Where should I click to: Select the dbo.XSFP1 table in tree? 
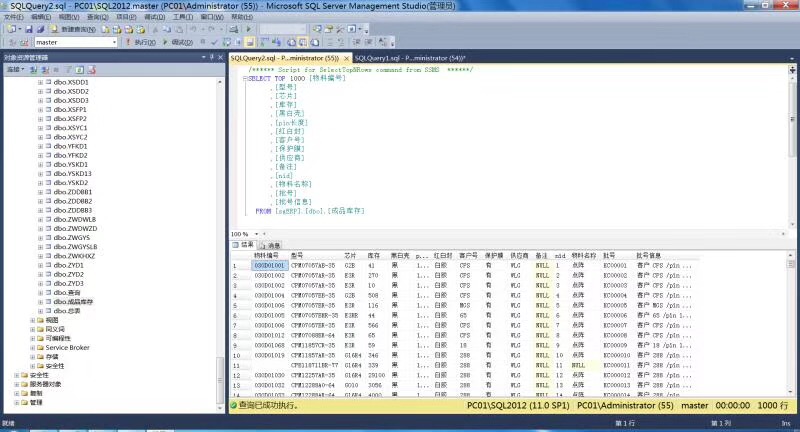click(71, 109)
